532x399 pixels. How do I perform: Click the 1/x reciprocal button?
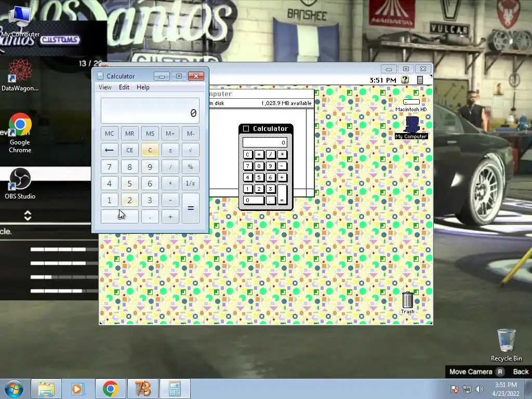[x=191, y=183]
